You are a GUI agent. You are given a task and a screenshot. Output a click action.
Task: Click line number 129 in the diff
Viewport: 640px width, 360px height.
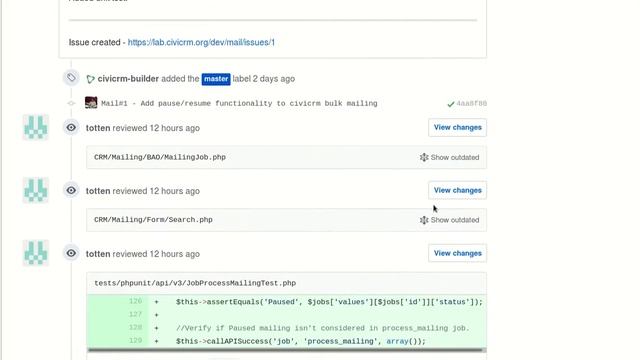pyautogui.click(x=136, y=340)
